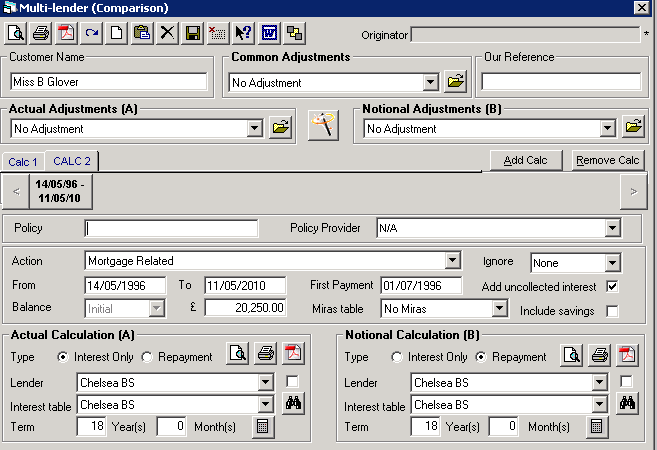Click the First Payment date field
This screenshot has width=657, height=450.
tap(422, 285)
